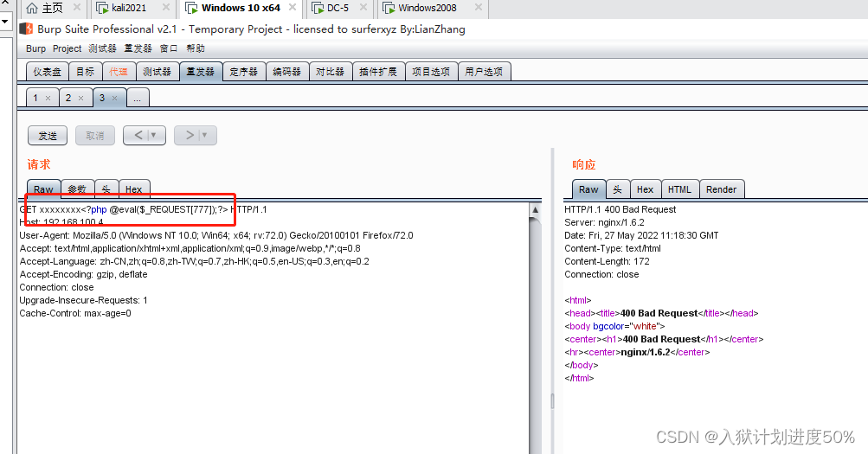
Task: Switch to the request 头 tab
Action: pyautogui.click(x=106, y=189)
